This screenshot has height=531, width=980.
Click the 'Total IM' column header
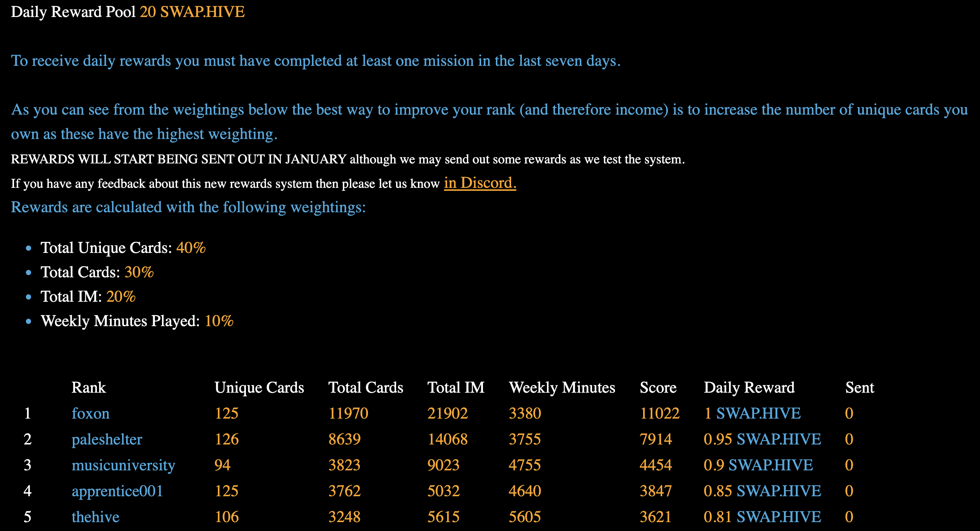tap(456, 388)
